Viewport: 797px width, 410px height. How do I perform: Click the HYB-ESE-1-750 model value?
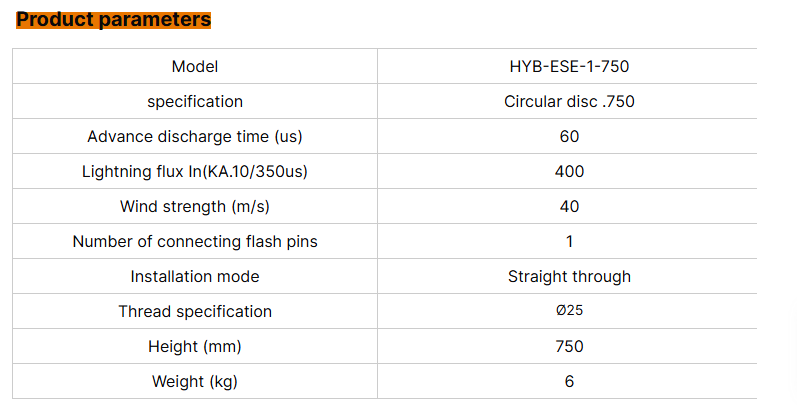569,67
